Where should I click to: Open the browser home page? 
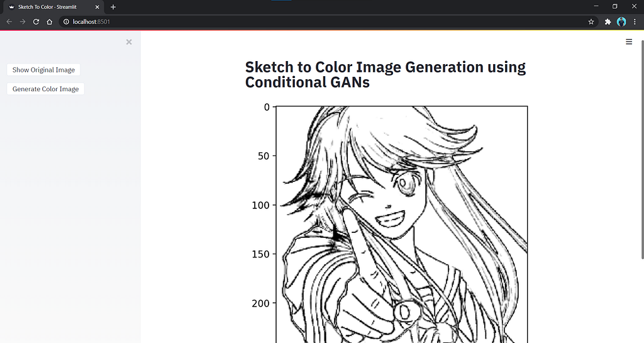pos(49,22)
